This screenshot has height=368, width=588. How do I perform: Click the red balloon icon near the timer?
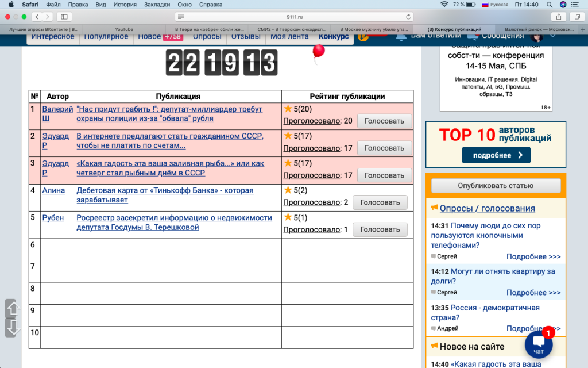tap(318, 52)
